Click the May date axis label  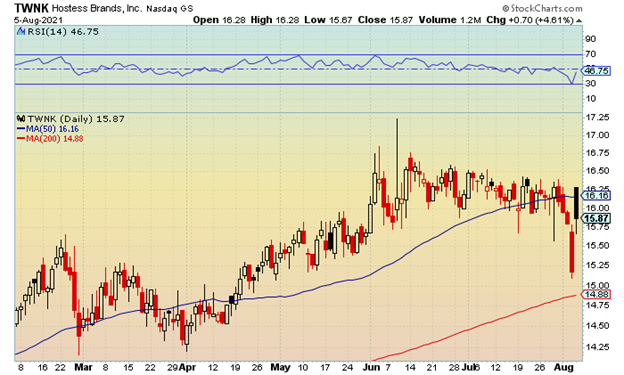pyautogui.click(x=281, y=367)
